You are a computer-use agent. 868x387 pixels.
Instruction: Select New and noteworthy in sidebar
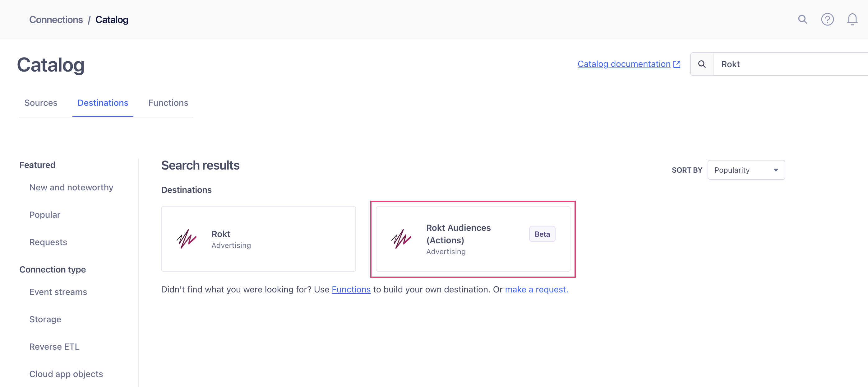pos(71,187)
